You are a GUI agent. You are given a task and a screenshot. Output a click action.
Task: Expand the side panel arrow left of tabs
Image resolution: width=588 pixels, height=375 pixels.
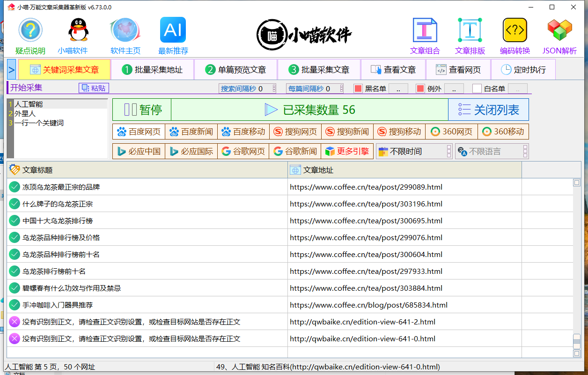pos(12,70)
